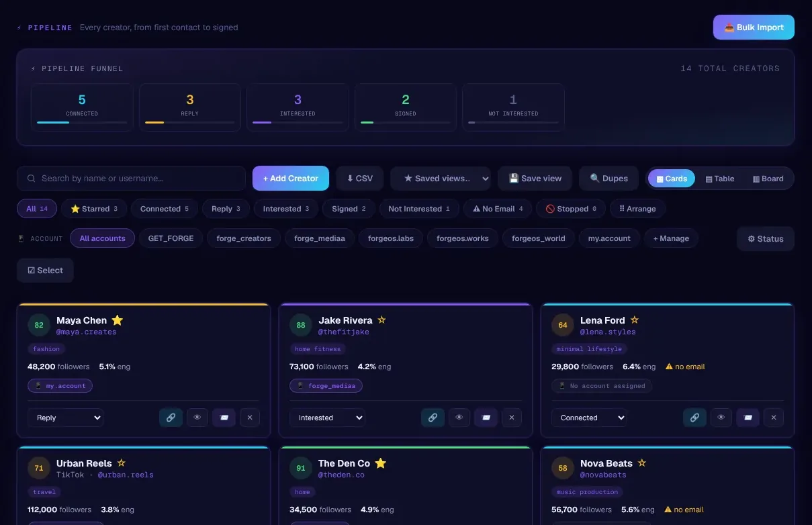Filter by the GET_FORGE account
Screen dimensions: 812x525
[x=171, y=238]
